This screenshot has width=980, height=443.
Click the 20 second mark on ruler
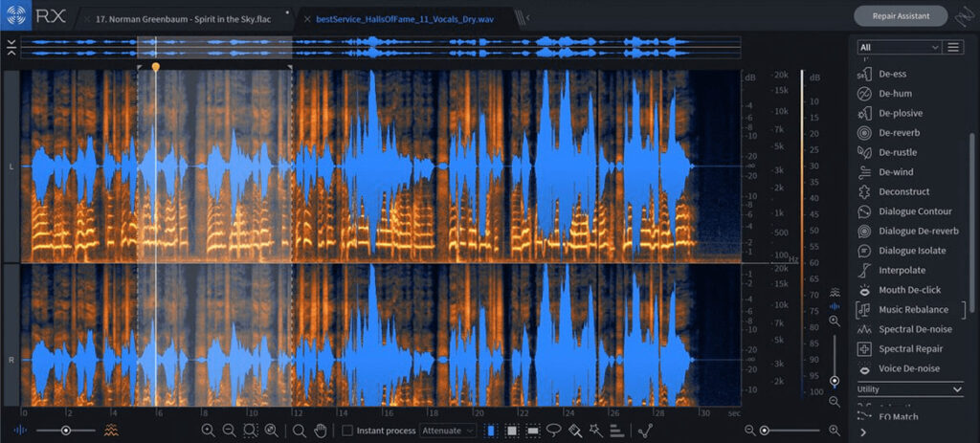[x=479, y=413]
